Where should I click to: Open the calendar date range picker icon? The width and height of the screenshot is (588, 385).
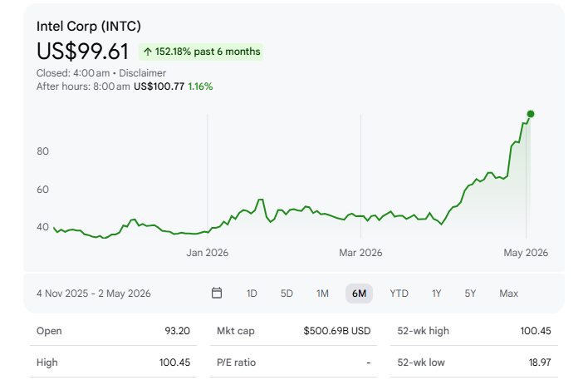pyautogui.click(x=217, y=293)
